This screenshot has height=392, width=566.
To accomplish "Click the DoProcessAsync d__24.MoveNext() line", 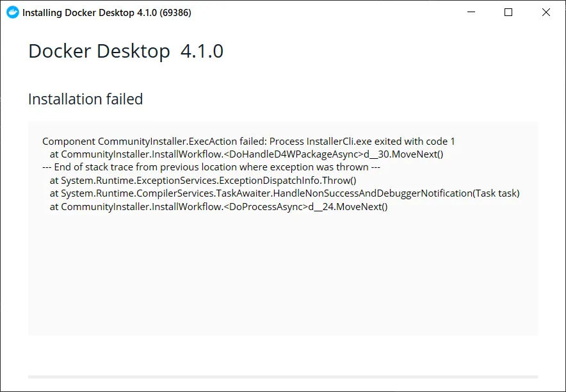I will (x=219, y=207).
